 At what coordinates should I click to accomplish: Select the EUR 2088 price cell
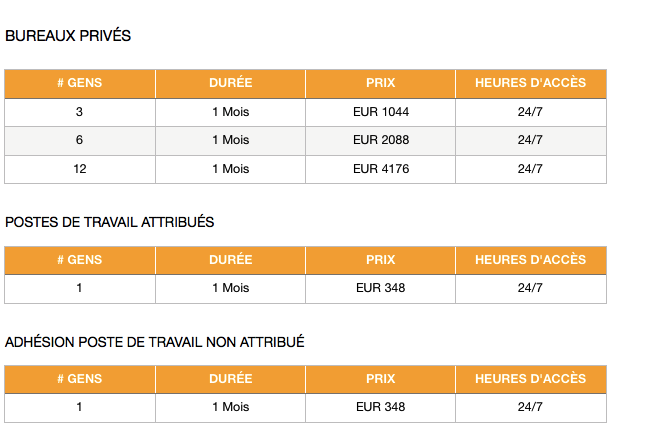click(380, 140)
